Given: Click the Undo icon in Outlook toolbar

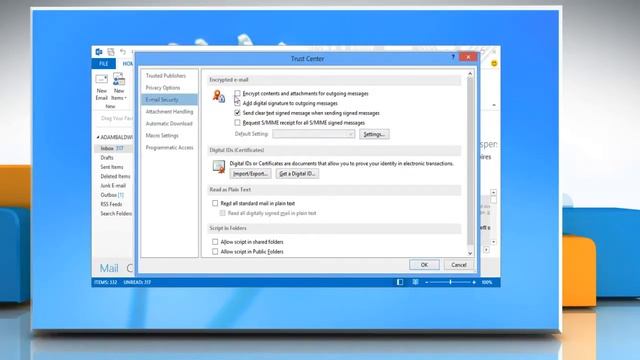Looking at the screenshot, I should [x=123, y=52].
